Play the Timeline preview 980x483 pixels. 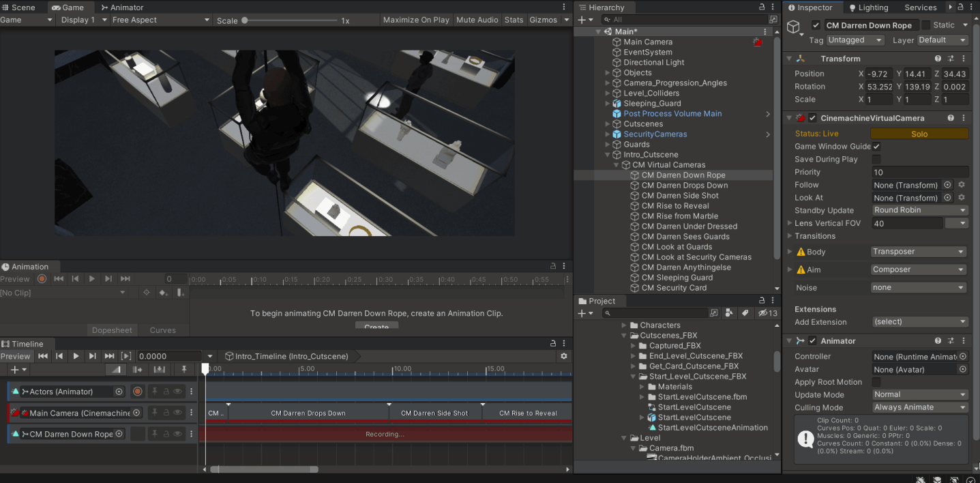76,356
